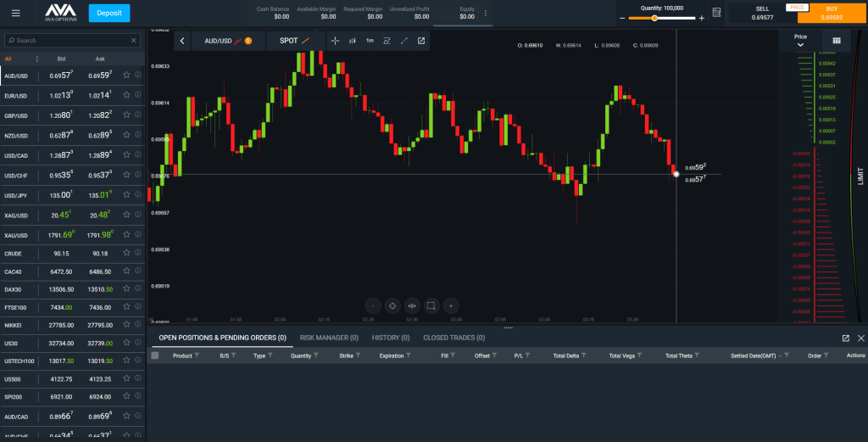Open the SPOT strategy selector

click(x=296, y=41)
